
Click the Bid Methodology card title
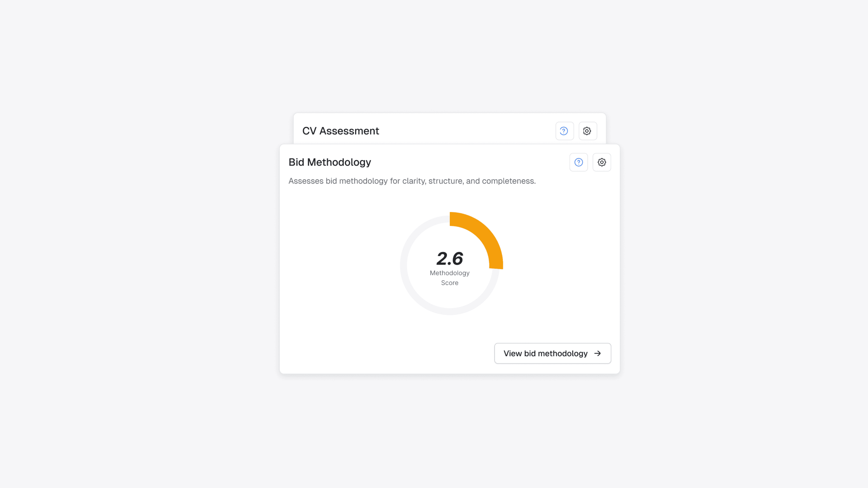(330, 162)
